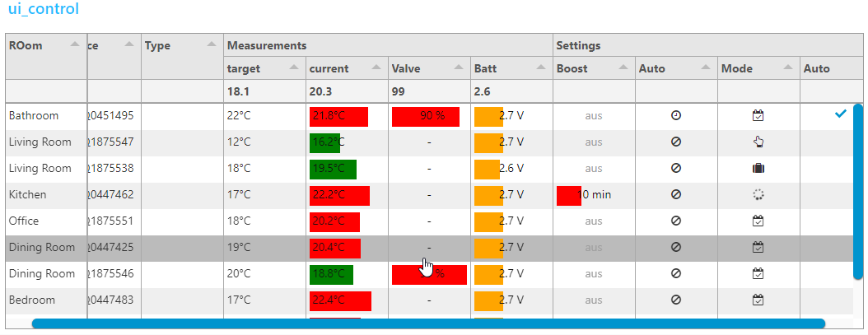The height and width of the screenshot is (335, 868).
Task: Click the clock Auto icon in the Bathroom row
Action: click(x=676, y=116)
